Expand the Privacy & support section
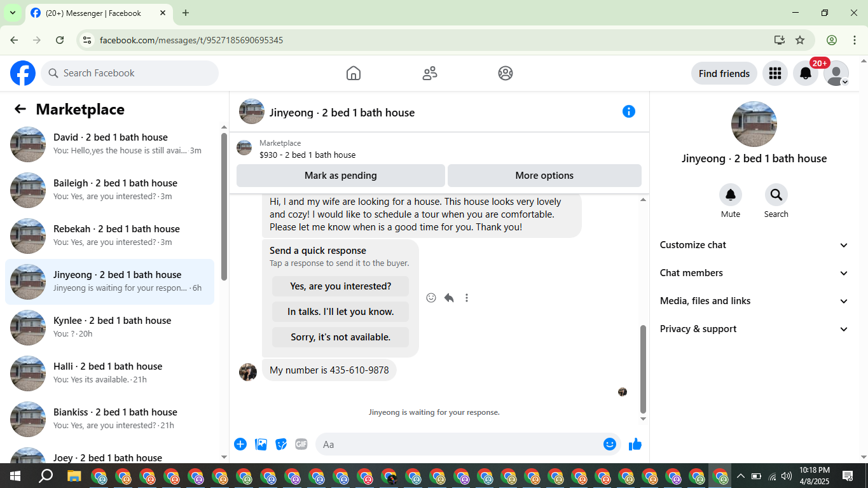868x488 pixels. pos(754,329)
